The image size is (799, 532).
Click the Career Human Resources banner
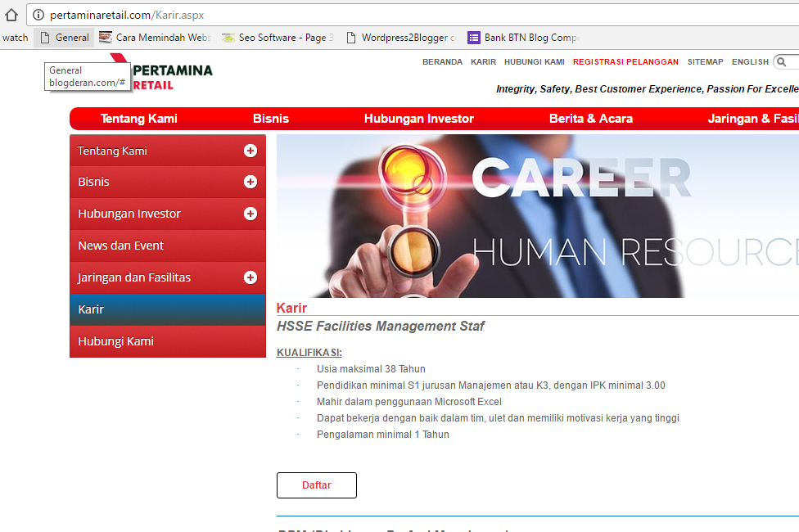pyautogui.click(x=538, y=216)
